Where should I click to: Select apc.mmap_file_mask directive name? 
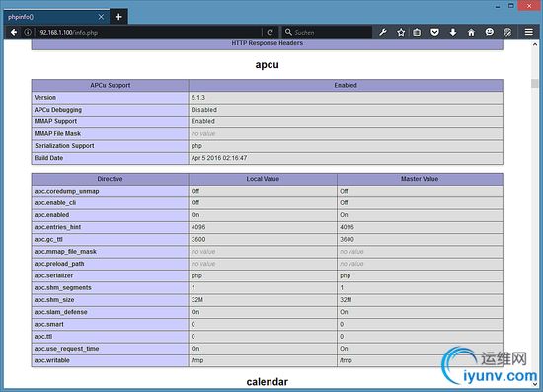(65, 252)
